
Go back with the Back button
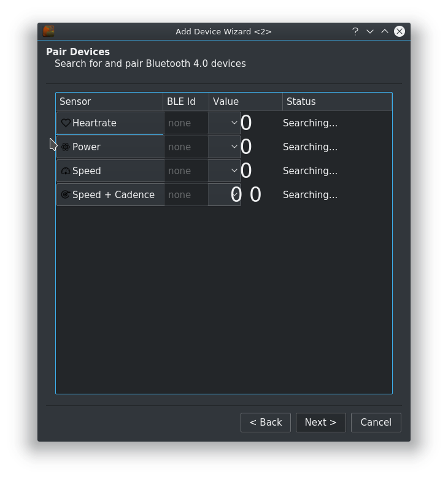point(266,423)
